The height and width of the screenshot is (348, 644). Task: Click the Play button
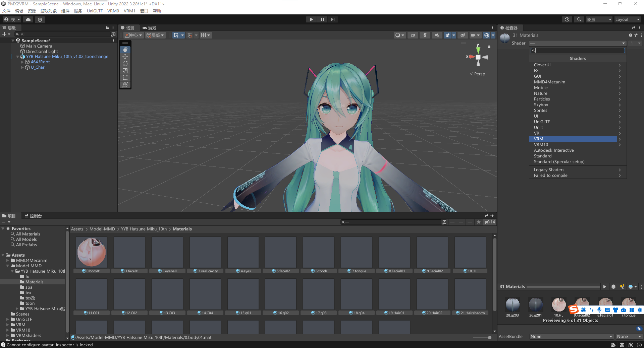[311, 19]
